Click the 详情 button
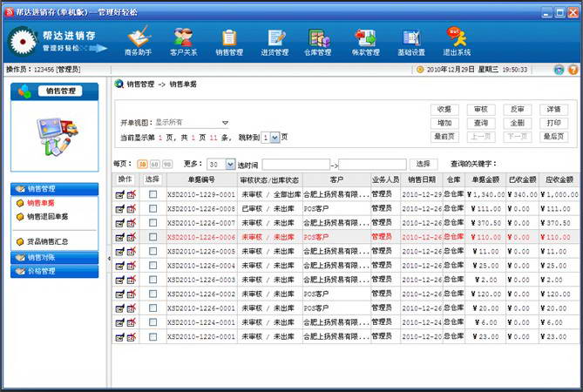The height and width of the screenshot is (392, 583). coord(553,110)
